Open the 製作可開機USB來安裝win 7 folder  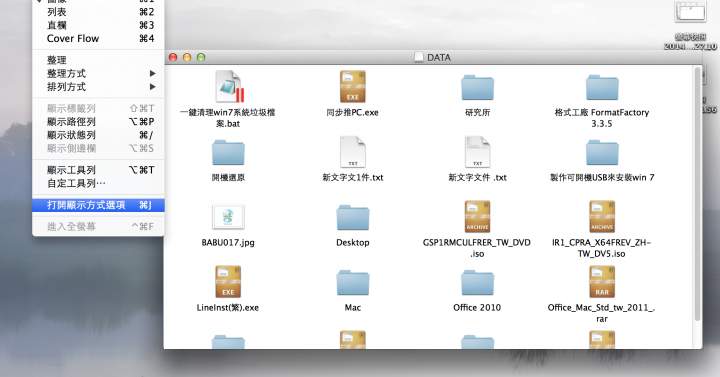click(x=602, y=152)
